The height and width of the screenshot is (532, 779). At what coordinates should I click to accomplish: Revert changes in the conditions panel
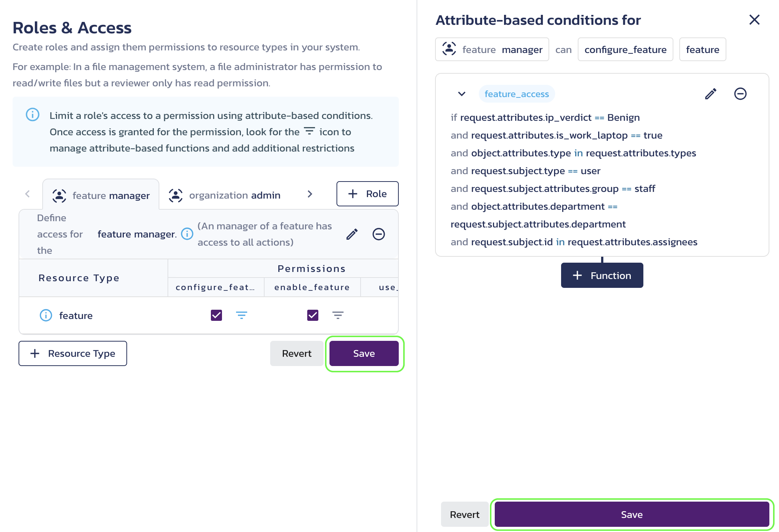coord(464,514)
